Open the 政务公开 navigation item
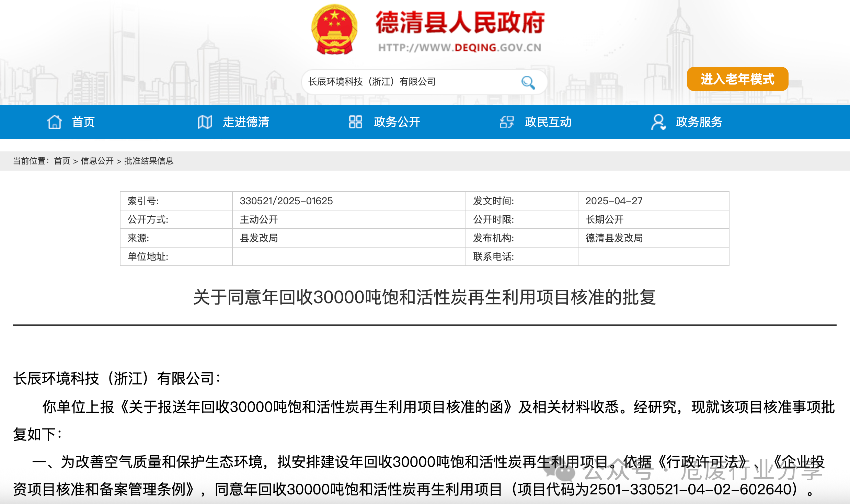Viewport: 850px width, 504px height. click(x=397, y=122)
